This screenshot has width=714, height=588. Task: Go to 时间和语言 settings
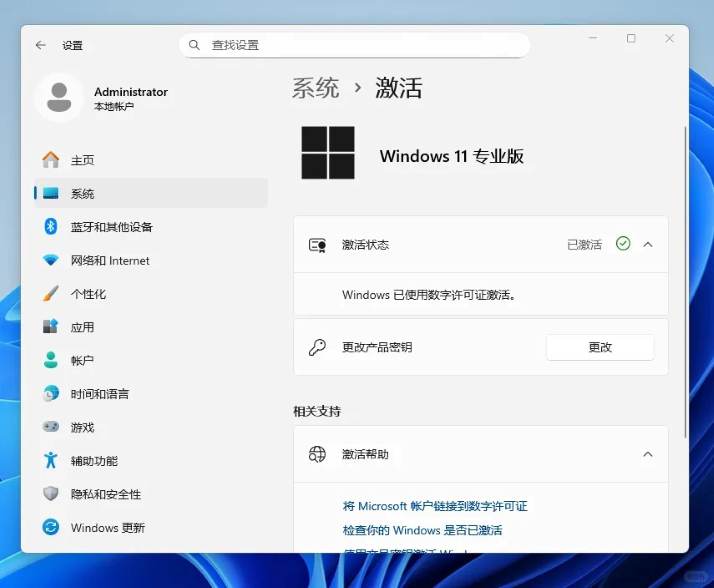coord(151,393)
